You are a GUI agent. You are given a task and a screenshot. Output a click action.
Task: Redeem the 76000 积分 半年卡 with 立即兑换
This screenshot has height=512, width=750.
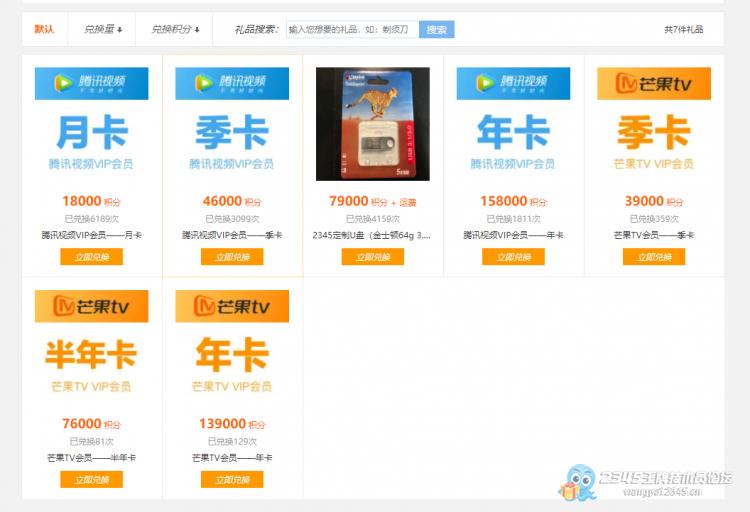click(x=91, y=479)
